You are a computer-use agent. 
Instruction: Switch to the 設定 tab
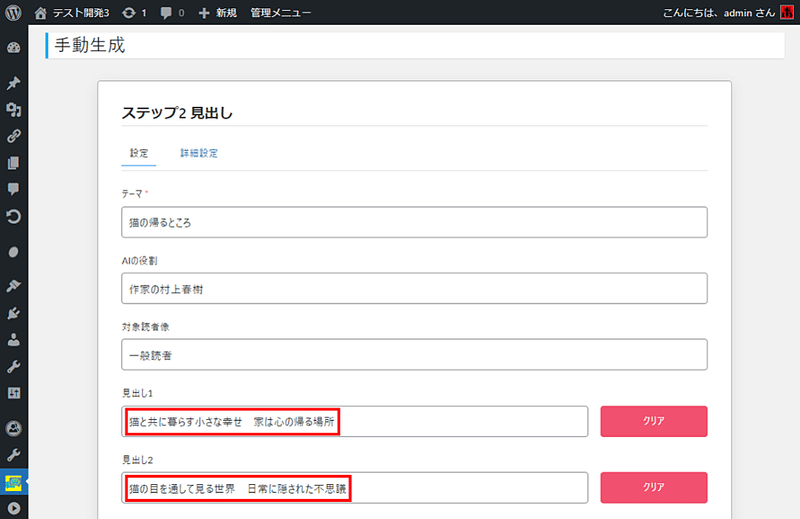(x=139, y=153)
